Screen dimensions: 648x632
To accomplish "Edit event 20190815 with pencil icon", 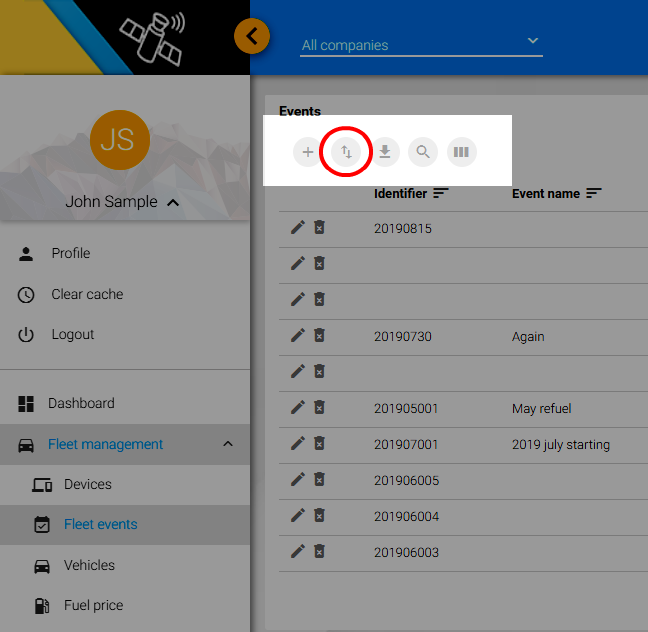I will [297, 228].
